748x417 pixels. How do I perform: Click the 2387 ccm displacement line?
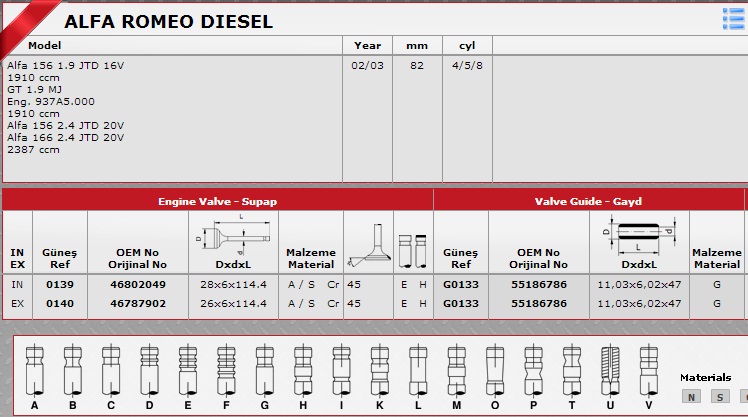(x=33, y=150)
